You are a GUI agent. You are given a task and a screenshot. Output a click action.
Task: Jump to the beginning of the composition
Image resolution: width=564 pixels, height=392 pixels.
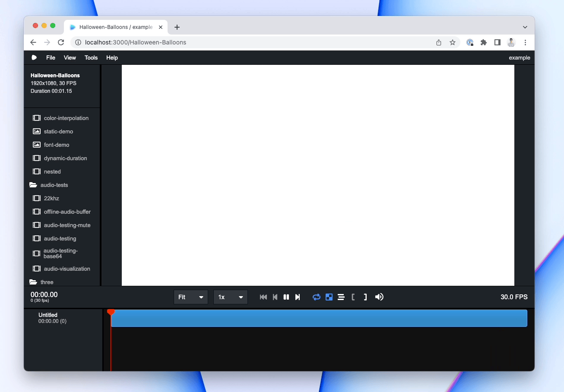coord(263,297)
